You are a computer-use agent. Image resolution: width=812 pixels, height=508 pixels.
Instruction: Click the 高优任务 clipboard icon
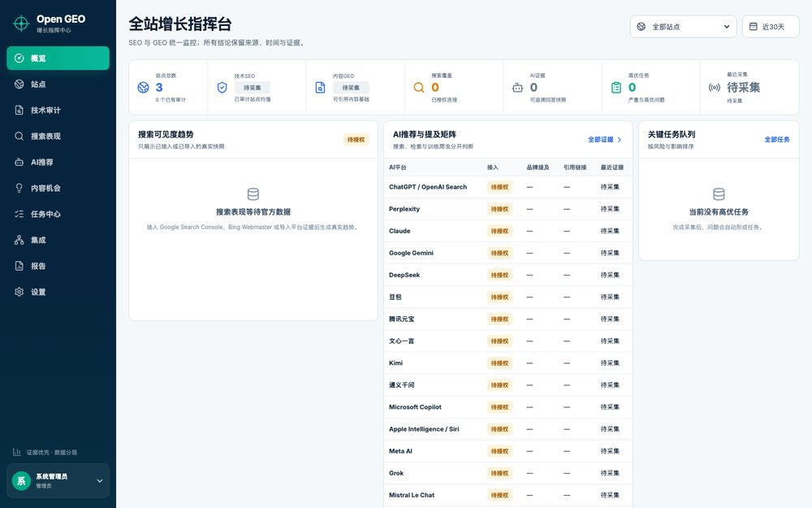point(616,87)
